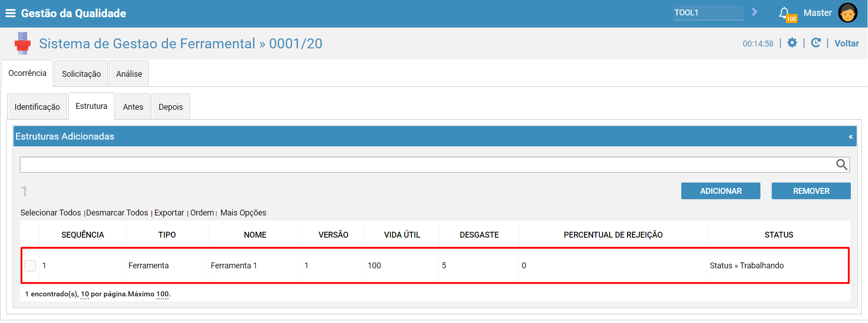Click the TOOL1 input field

708,13
